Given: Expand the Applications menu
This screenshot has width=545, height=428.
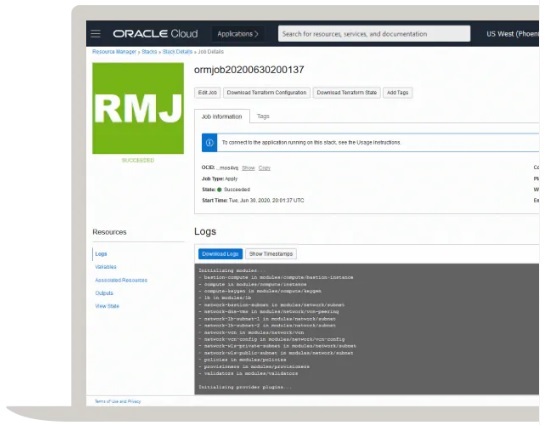Looking at the screenshot, I should click(238, 34).
